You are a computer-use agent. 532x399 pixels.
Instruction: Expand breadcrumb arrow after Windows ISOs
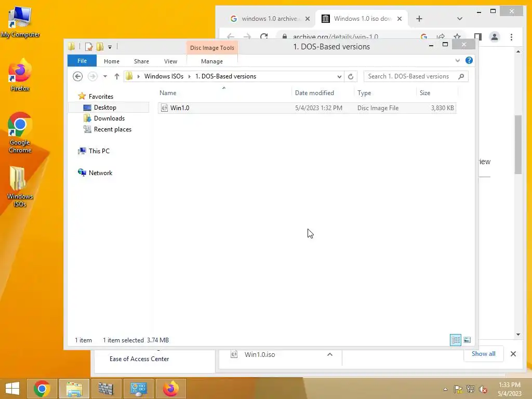click(x=189, y=77)
